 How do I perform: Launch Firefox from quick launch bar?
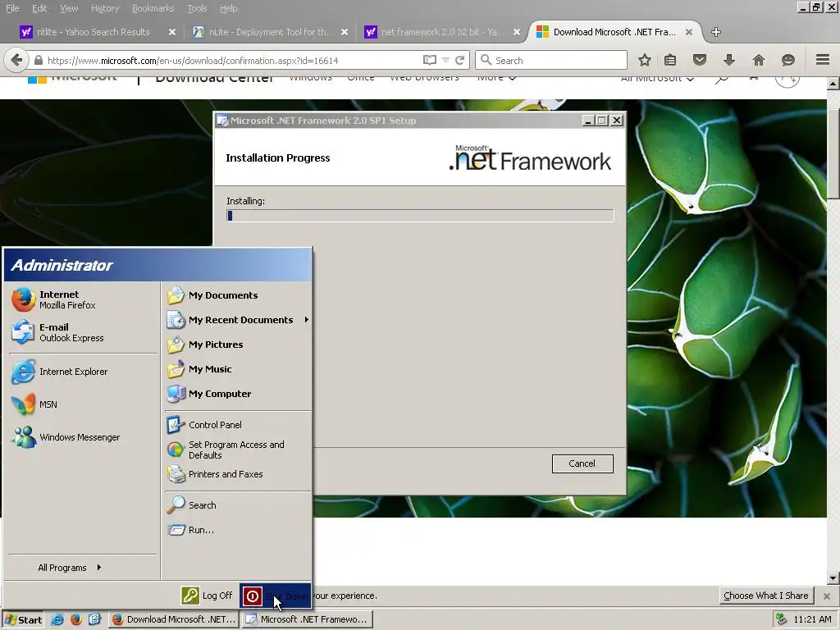[76, 619]
